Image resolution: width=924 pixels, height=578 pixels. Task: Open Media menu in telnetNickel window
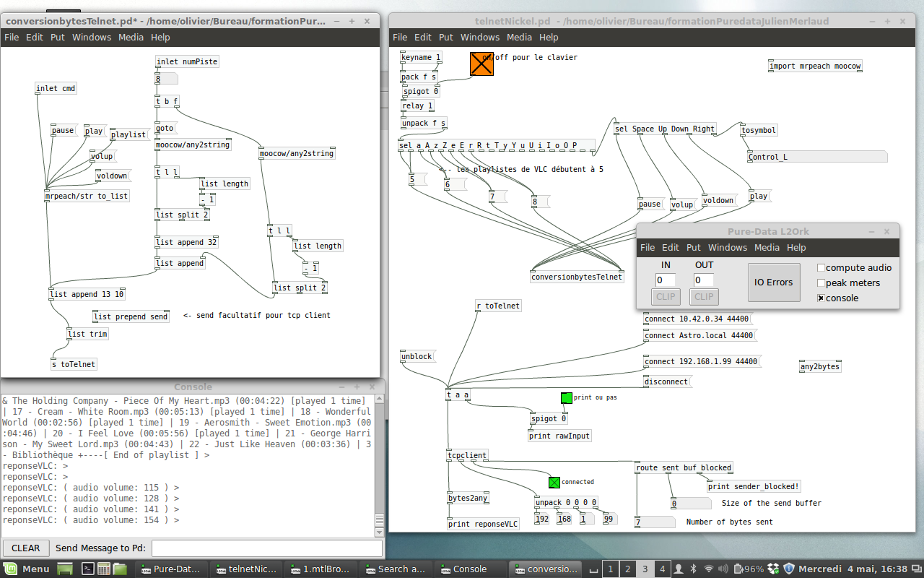click(x=519, y=37)
